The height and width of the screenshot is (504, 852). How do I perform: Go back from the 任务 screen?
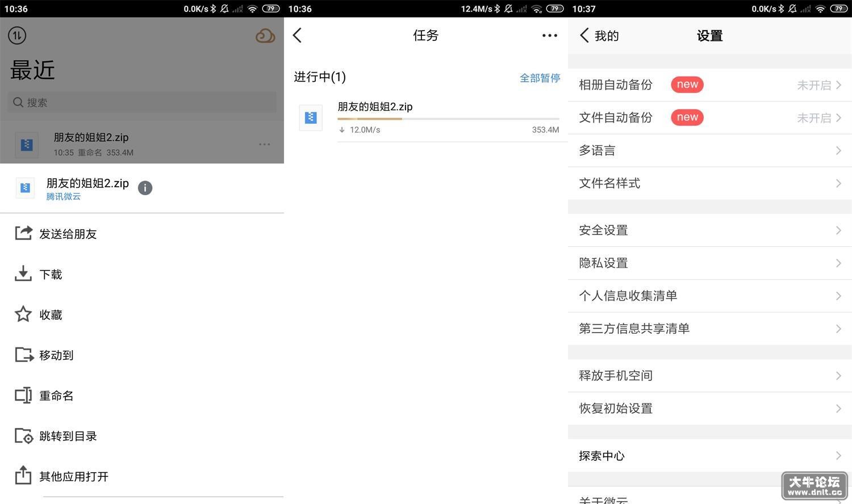click(x=297, y=35)
